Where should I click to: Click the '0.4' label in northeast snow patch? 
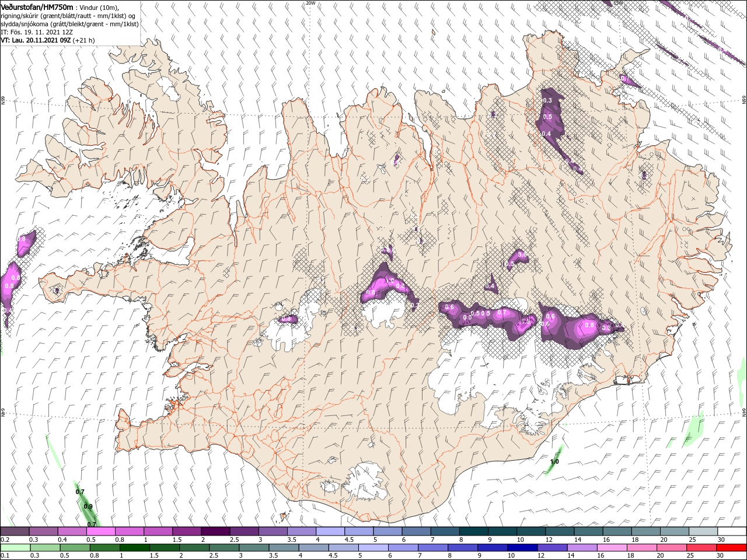[546, 134]
